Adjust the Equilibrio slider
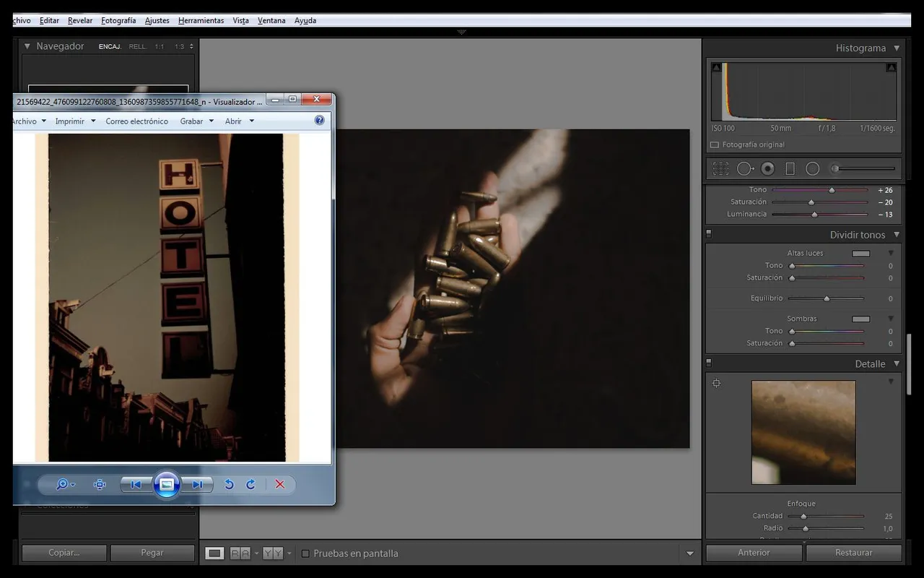 [x=827, y=298]
